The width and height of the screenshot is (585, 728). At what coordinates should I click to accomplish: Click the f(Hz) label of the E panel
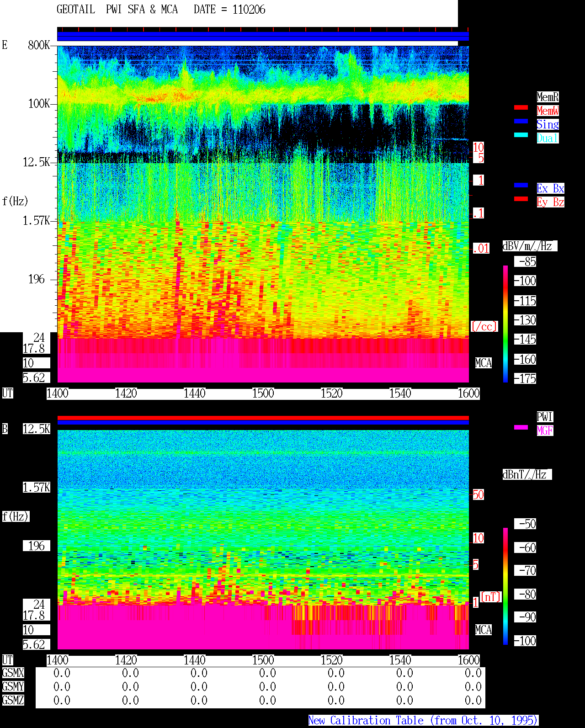pos(15,201)
